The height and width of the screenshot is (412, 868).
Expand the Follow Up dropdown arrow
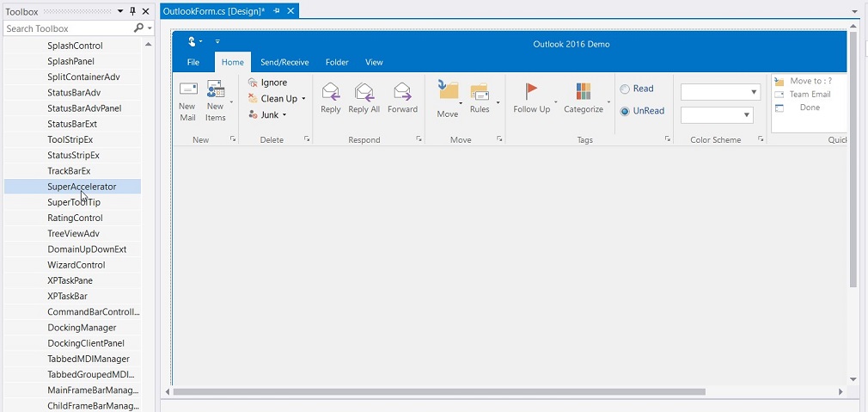556,101
